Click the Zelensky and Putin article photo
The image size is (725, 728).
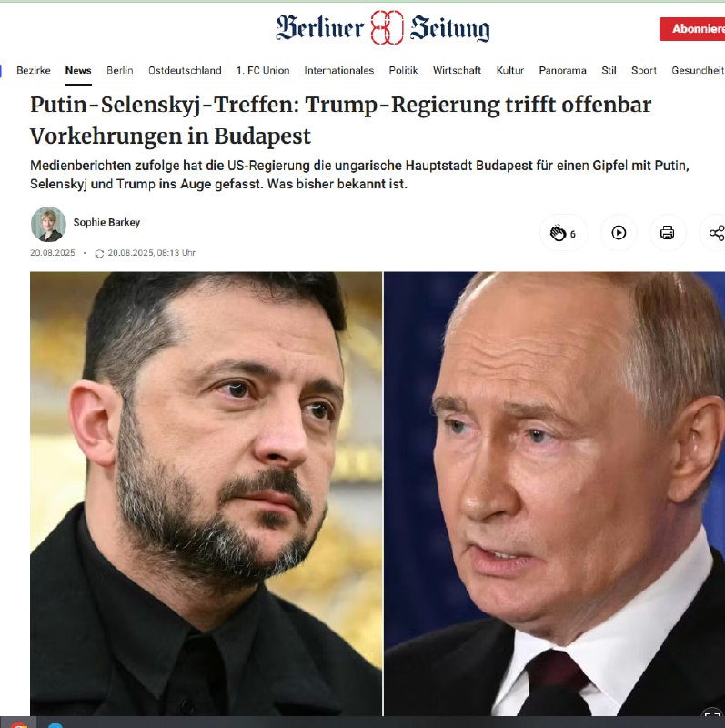(x=378, y=493)
